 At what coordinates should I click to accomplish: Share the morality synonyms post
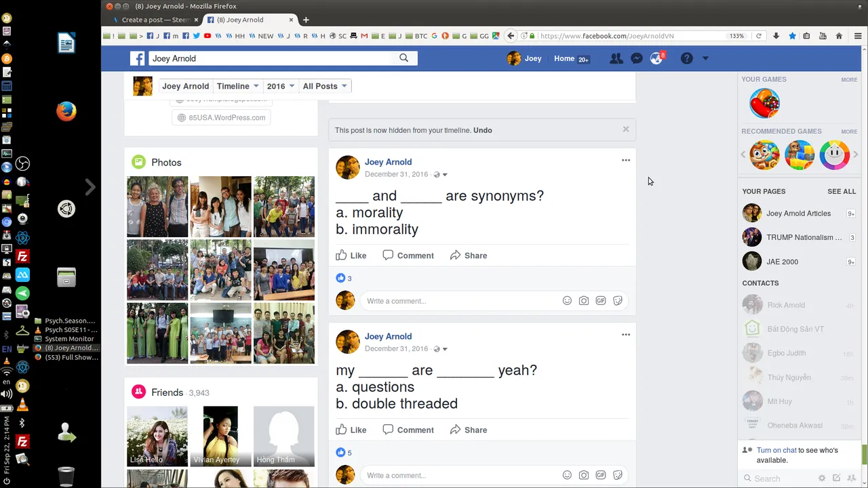pos(469,256)
